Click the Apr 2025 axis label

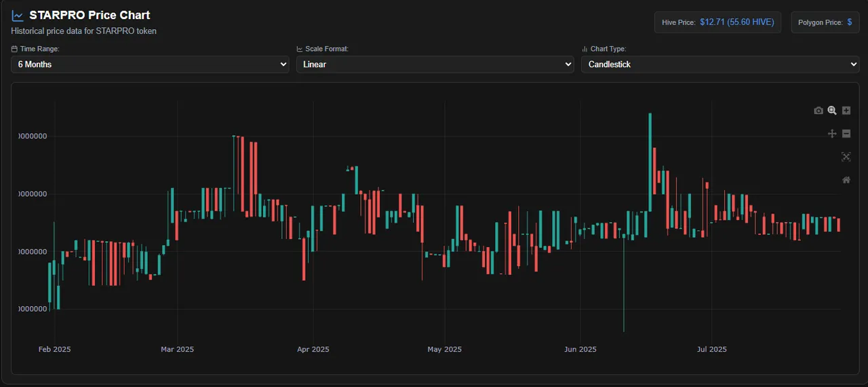tap(313, 350)
